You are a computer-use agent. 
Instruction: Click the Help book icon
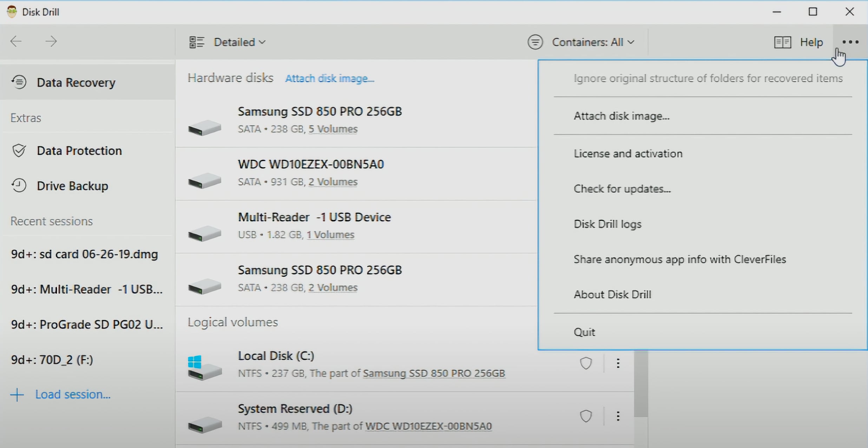782,42
